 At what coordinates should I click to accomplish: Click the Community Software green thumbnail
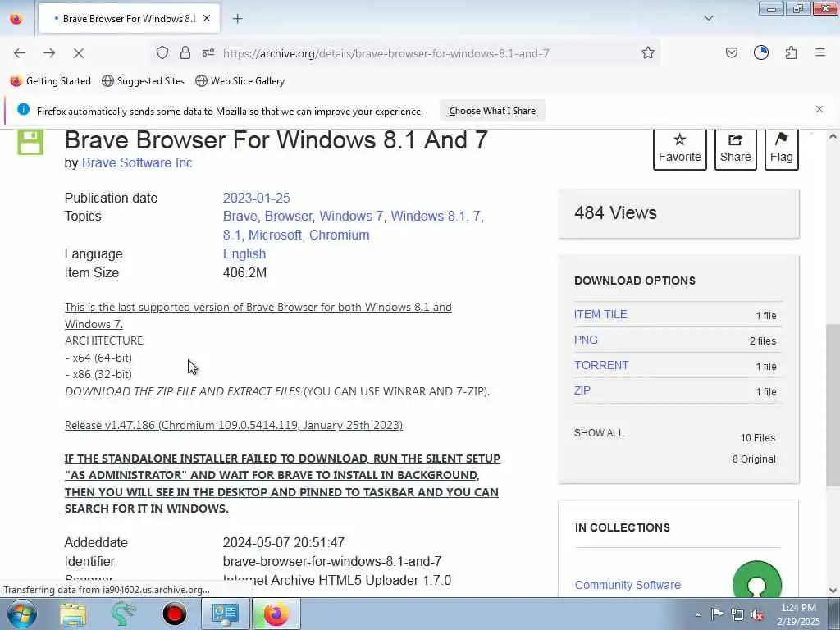(757, 580)
